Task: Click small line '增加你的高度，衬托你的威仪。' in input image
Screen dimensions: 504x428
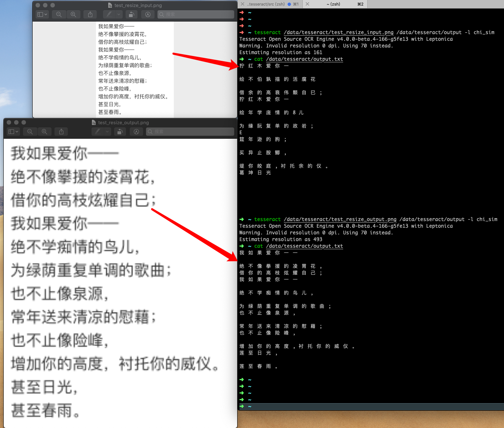Action: point(134,96)
